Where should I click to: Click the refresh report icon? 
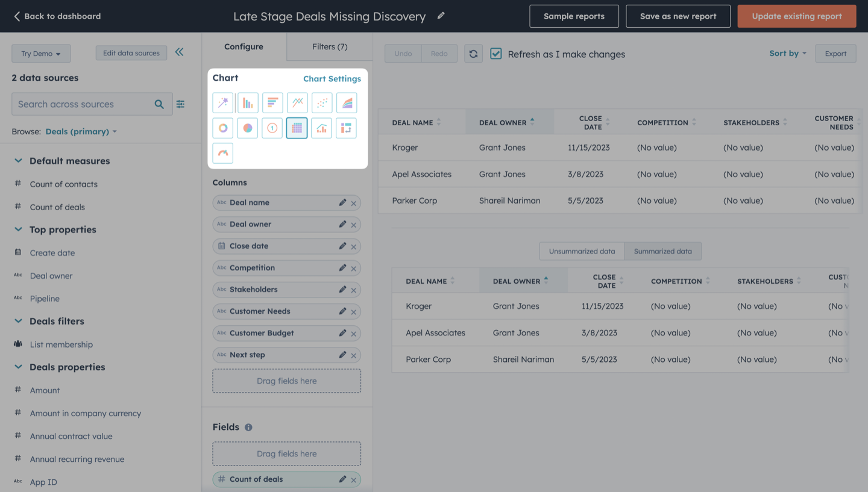(473, 54)
